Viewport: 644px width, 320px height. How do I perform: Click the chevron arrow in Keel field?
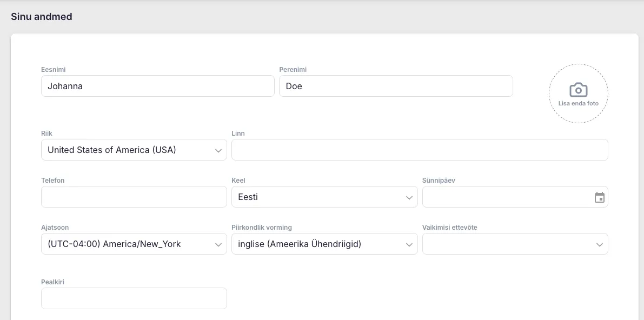point(409,198)
